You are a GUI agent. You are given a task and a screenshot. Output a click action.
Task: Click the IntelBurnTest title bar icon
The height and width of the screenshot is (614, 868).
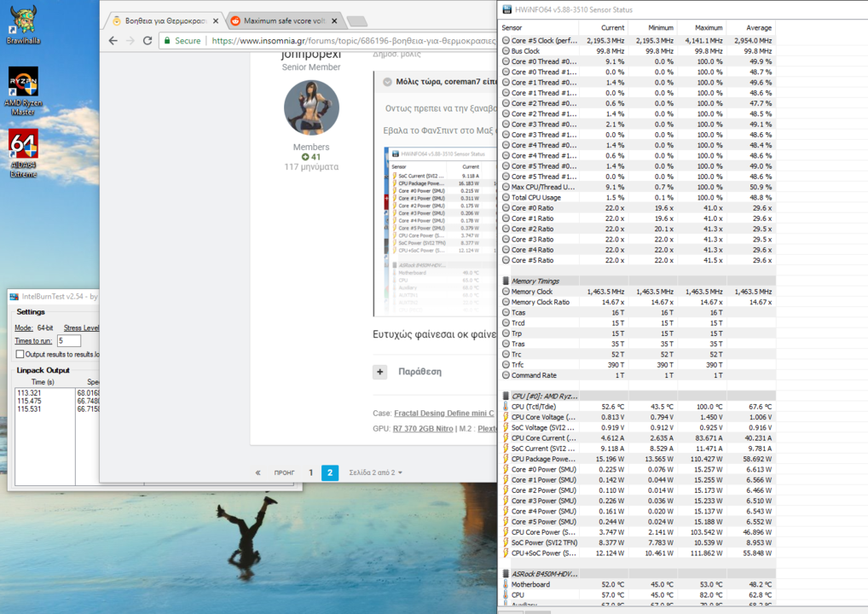(14, 297)
